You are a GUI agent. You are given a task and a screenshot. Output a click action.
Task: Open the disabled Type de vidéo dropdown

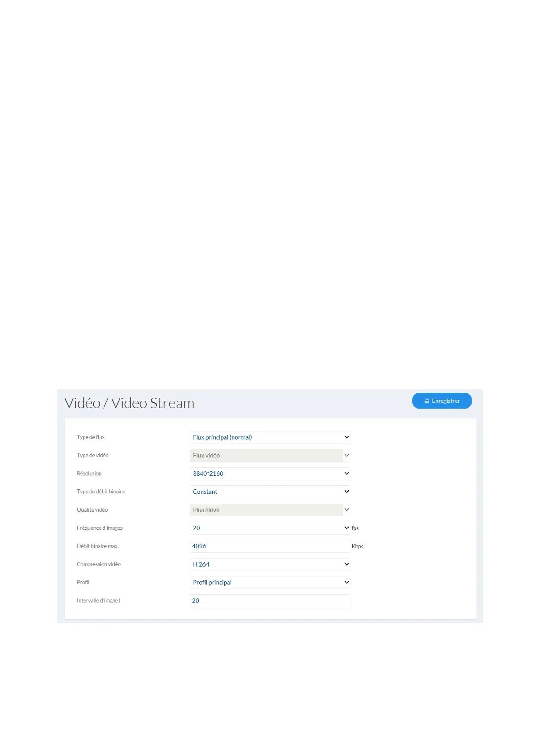point(270,455)
